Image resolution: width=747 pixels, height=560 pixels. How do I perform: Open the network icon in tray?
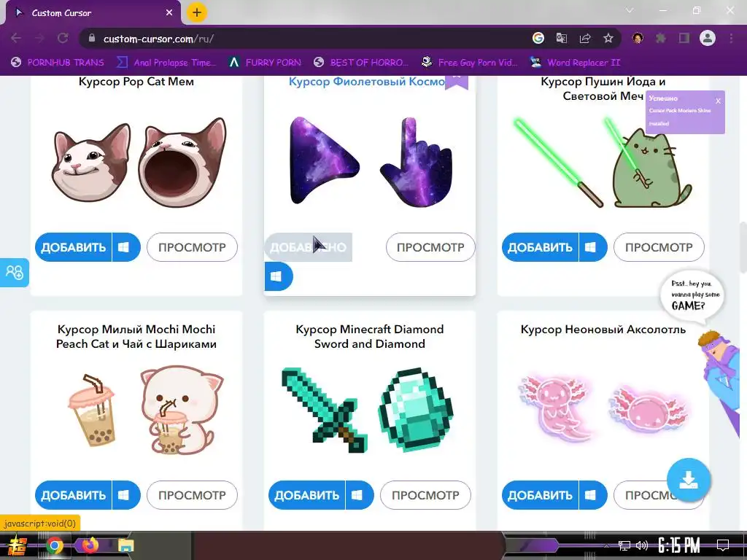(x=624, y=545)
